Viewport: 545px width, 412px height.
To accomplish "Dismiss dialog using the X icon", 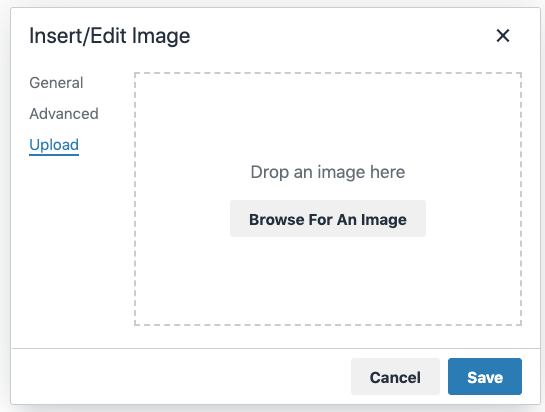I will pos(503,35).
